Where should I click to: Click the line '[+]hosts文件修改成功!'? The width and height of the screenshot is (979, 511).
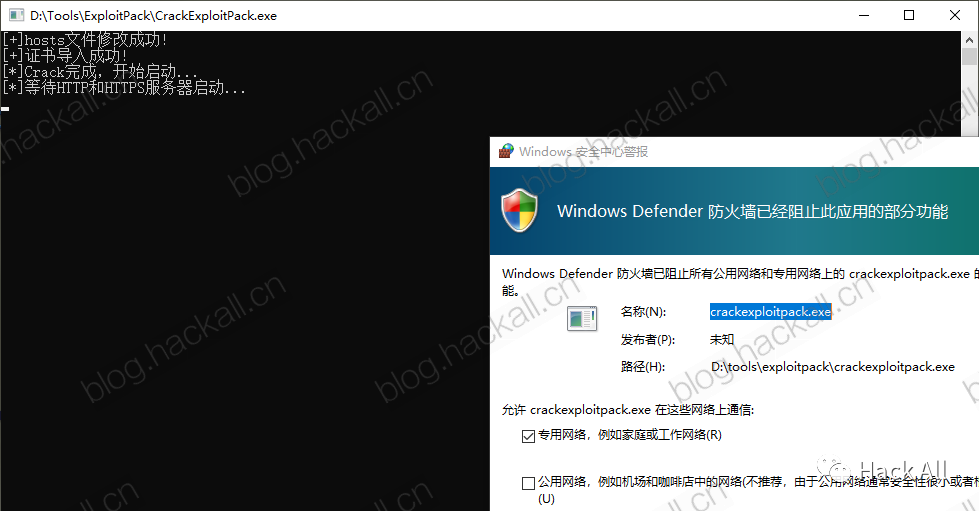85,40
